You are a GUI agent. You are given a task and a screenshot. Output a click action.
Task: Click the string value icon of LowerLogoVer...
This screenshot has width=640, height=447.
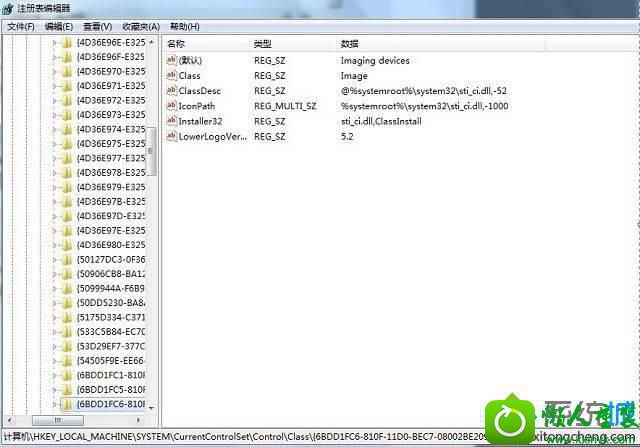coord(171,136)
